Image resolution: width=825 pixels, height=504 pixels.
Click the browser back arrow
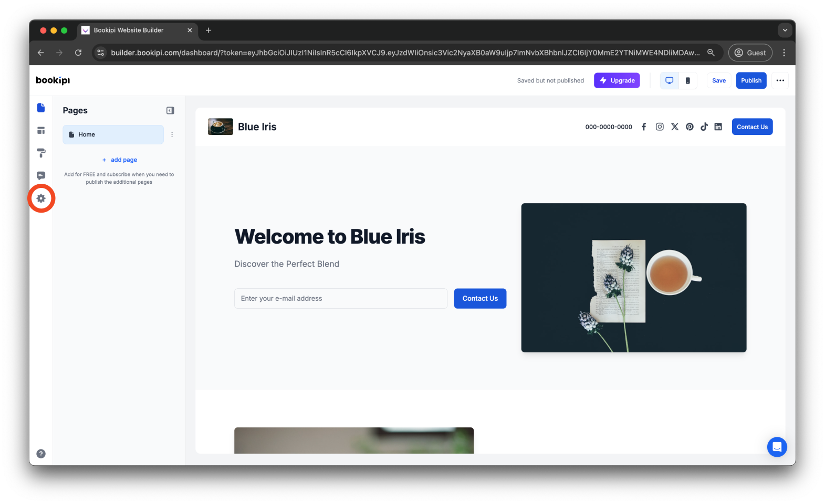coord(41,52)
